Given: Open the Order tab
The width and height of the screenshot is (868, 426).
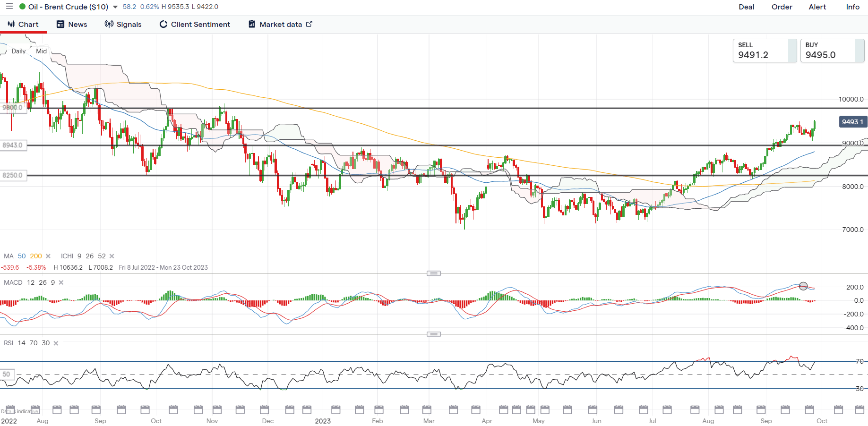Looking at the screenshot, I should (782, 7).
